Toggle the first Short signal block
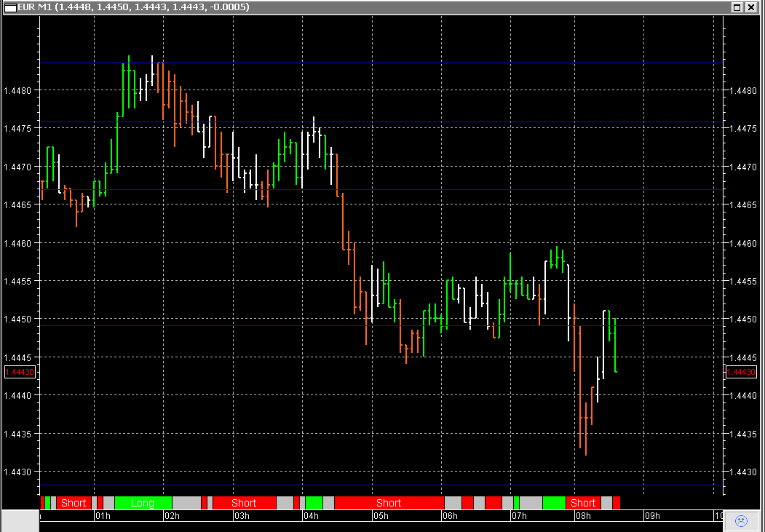Image resolution: width=765 pixels, height=532 pixels. (73, 502)
